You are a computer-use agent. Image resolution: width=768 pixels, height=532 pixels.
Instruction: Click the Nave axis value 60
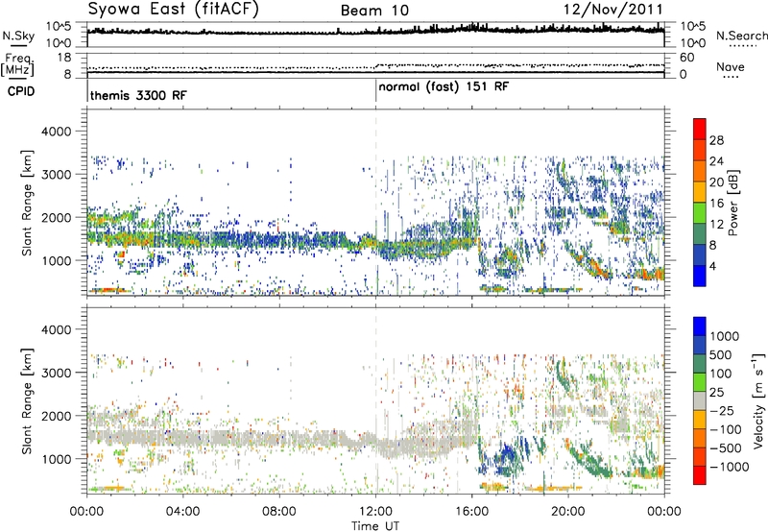coord(686,58)
